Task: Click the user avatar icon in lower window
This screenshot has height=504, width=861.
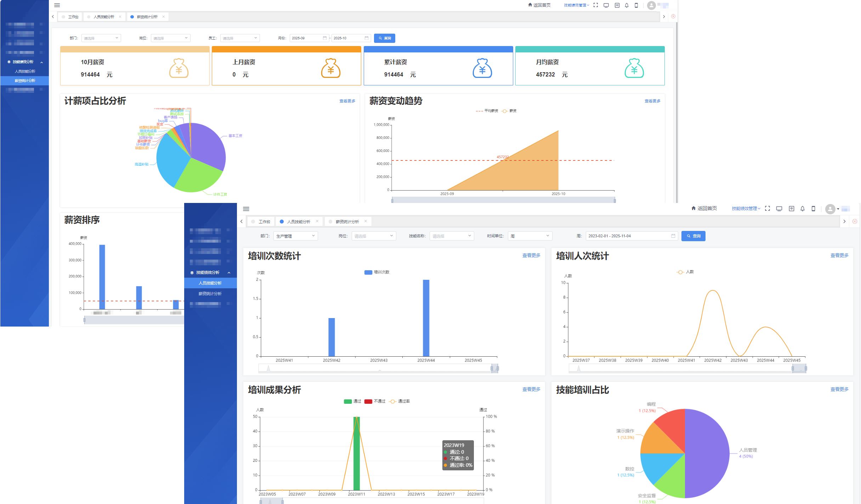Action: click(x=830, y=209)
